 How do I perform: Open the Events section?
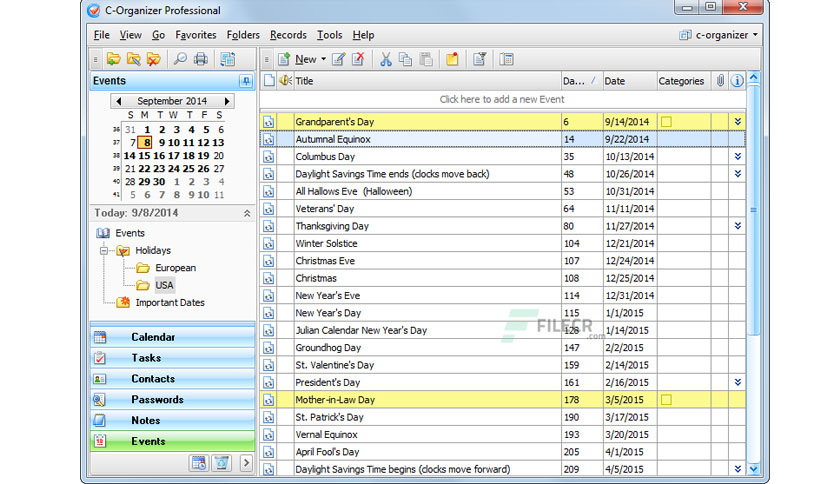(x=172, y=441)
